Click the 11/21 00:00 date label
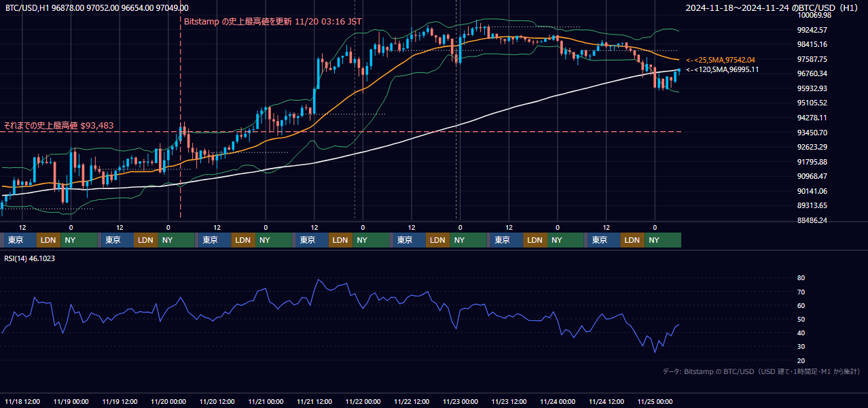Screen dimensions: 868x408 (266, 401)
